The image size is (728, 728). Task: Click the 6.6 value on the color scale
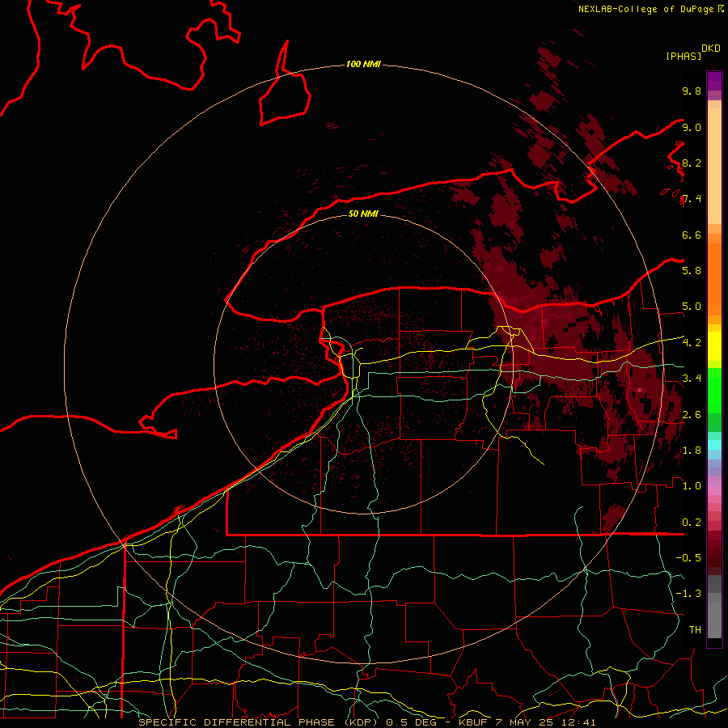[x=692, y=235]
